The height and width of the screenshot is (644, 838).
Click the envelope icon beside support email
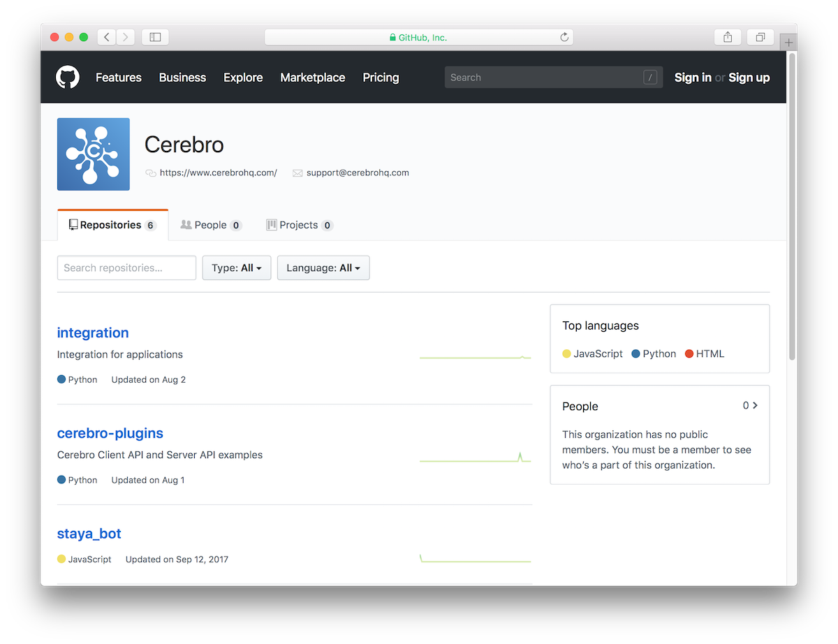coord(297,173)
